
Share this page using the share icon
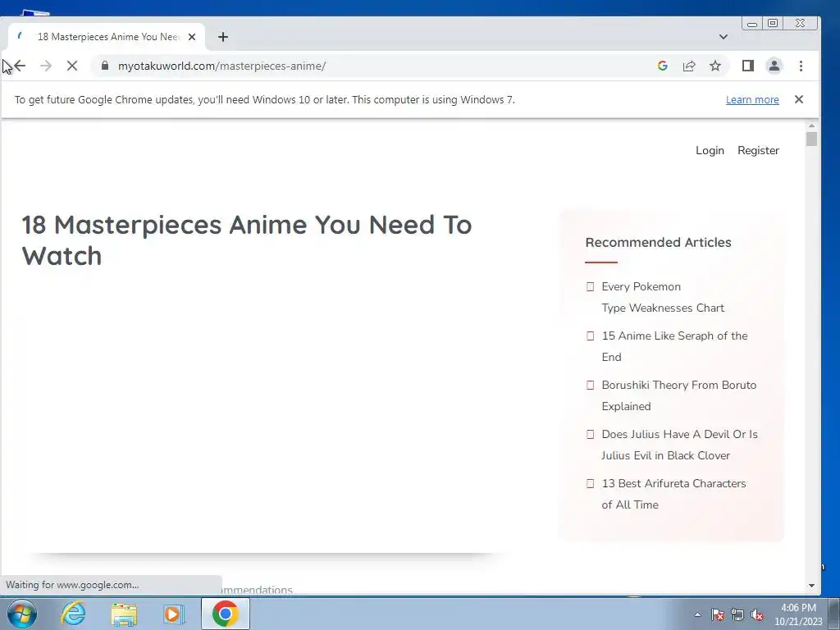(689, 66)
